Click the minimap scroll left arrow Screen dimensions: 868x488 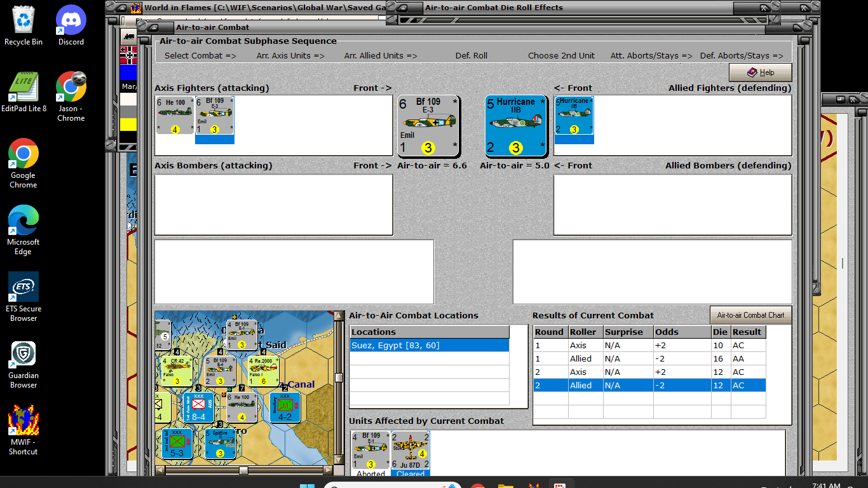[160, 470]
